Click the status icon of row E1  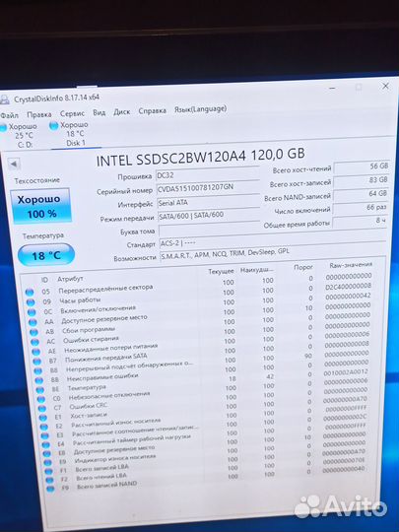(x=42, y=418)
